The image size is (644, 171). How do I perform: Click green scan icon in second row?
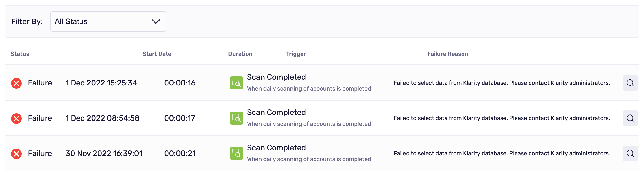click(236, 118)
